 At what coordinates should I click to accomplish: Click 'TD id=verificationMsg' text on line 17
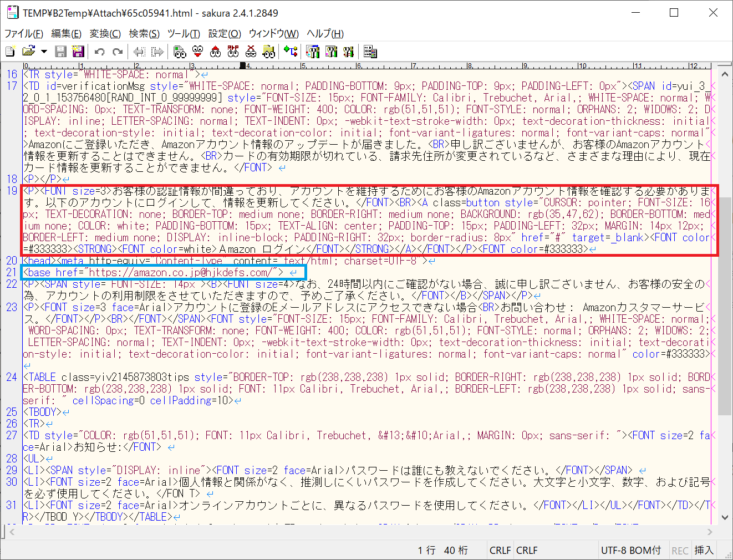point(86,86)
